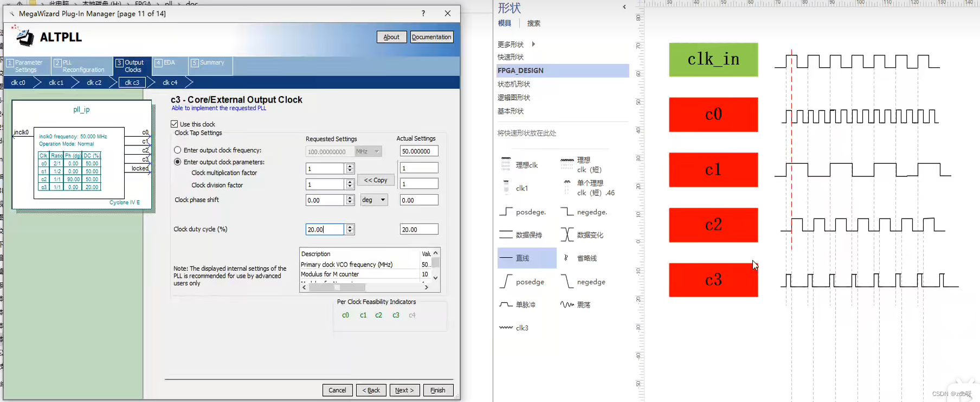Click the description table vertical scrollbar
Viewport: 980px width, 402px height.
click(436, 266)
